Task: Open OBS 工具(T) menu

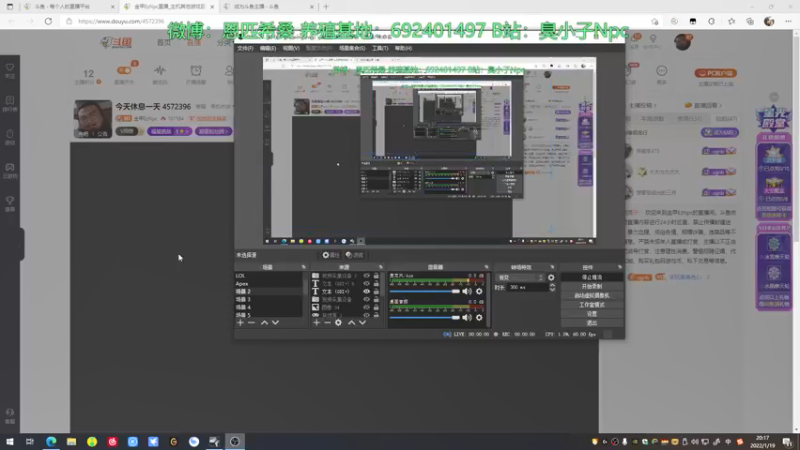Action: click(x=380, y=48)
